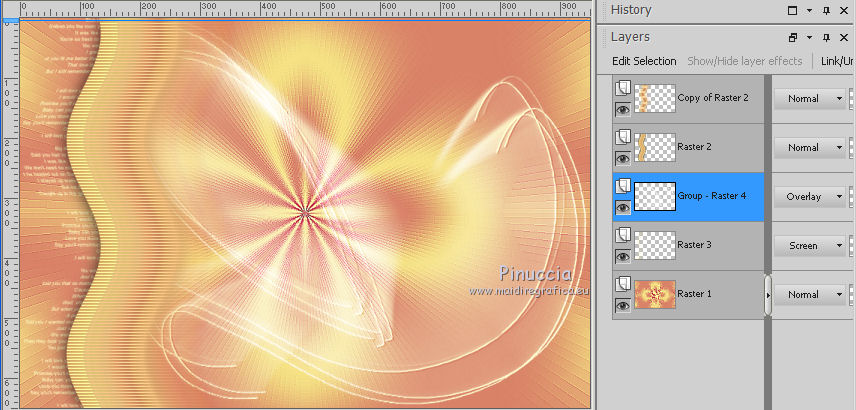The height and width of the screenshot is (410, 856).
Task: Open the History palette options arrow
Action: pyautogui.click(x=810, y=10)
